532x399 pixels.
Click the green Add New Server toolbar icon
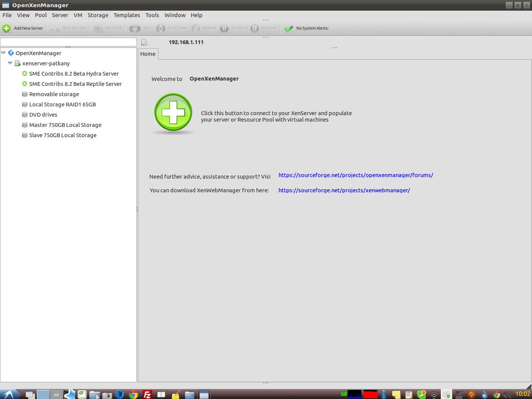coord(6,28)
